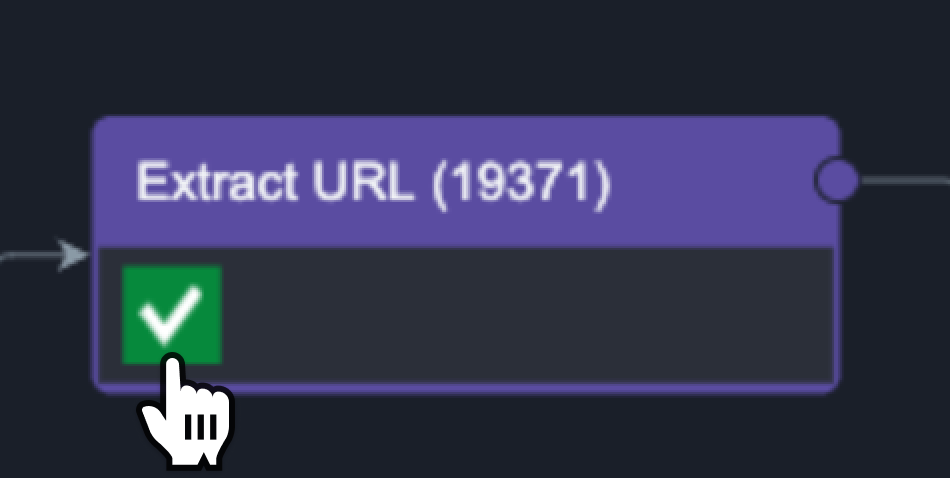Click the green success checkmark icon

tap(171, 314)
